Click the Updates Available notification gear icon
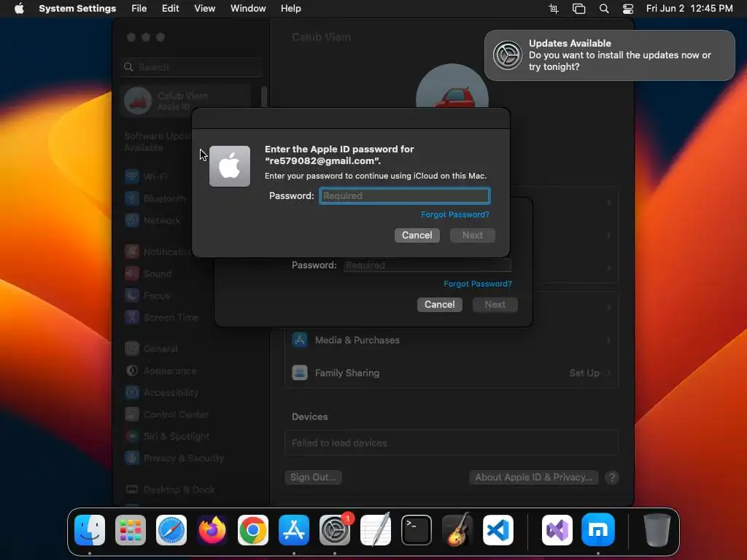 click(508, 55)
